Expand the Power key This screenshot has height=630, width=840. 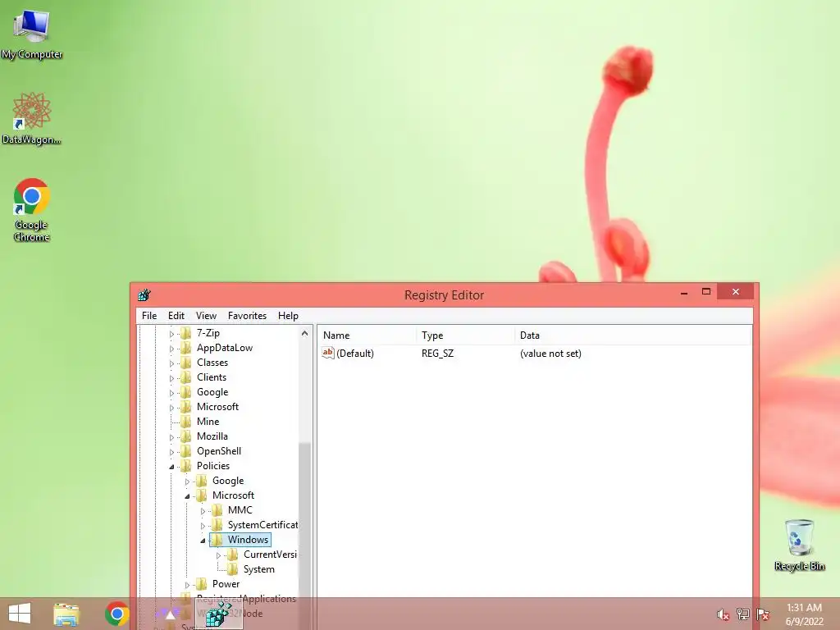pyautogui.click(x=187, y=584)
